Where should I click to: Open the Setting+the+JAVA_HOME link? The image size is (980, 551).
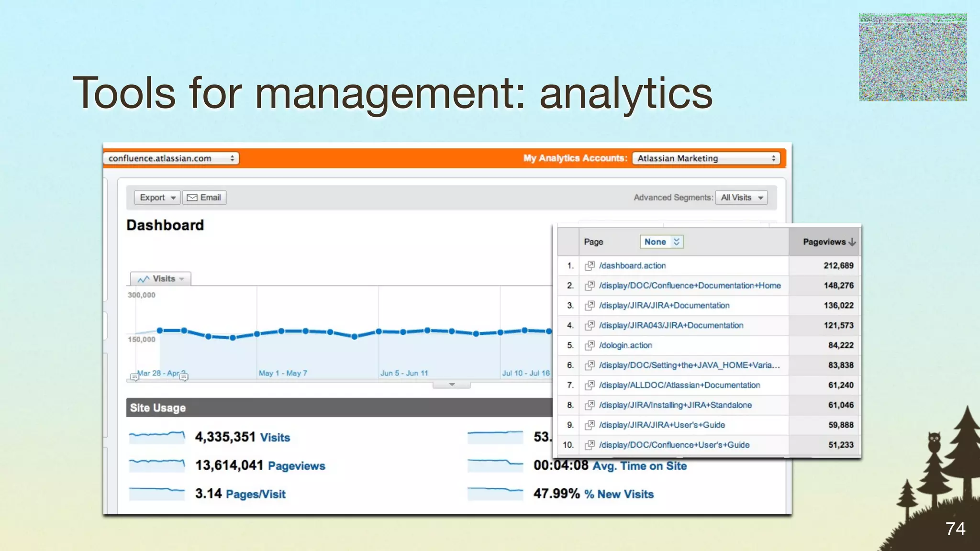pyautogui.click(x=690, y=365)
